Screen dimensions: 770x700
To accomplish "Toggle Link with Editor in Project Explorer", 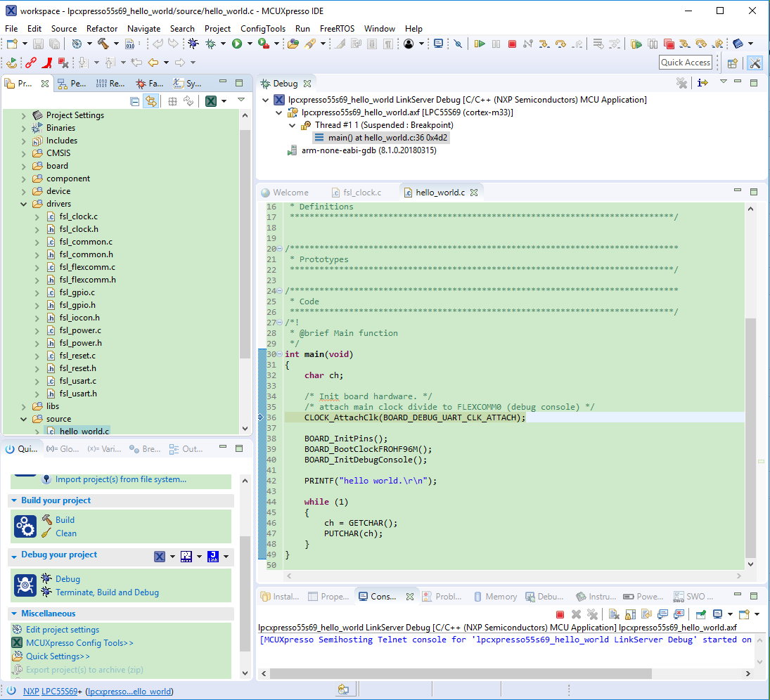I will click(x=150, y=101).
